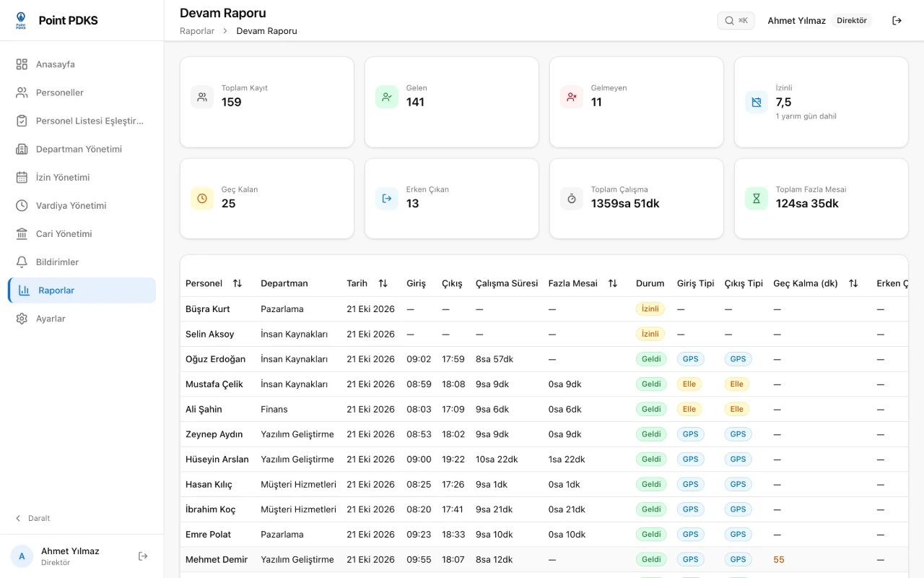Click the logout icon in top header
Viewport: 924px width, 578px height.
pyautogui.click(x=897, y=21)
